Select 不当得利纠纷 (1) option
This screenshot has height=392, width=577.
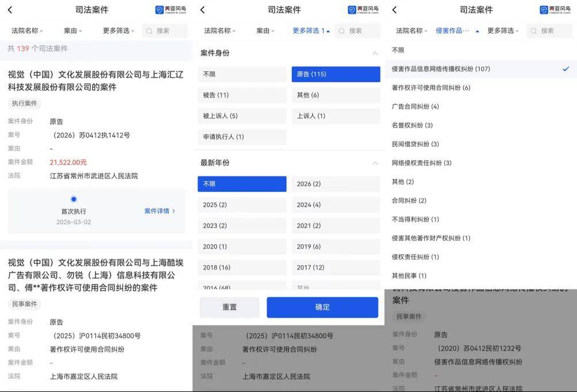coord(480,219)
